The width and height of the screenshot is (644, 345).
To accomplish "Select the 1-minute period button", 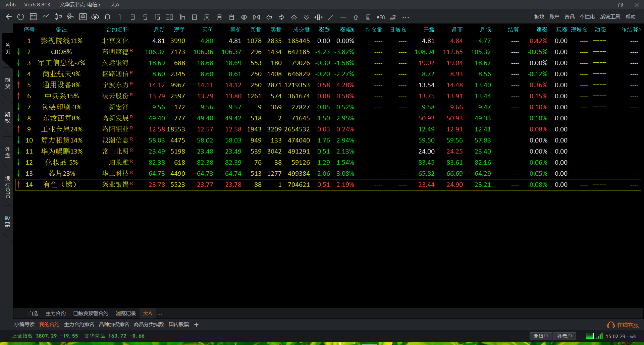I will click(120, 17).
